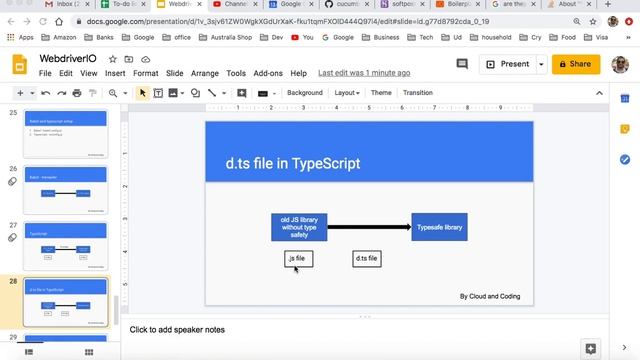The width and height of the screenshot is (640, 360).
Task: Activate the select cursor tool
Action: coord(142,93)
